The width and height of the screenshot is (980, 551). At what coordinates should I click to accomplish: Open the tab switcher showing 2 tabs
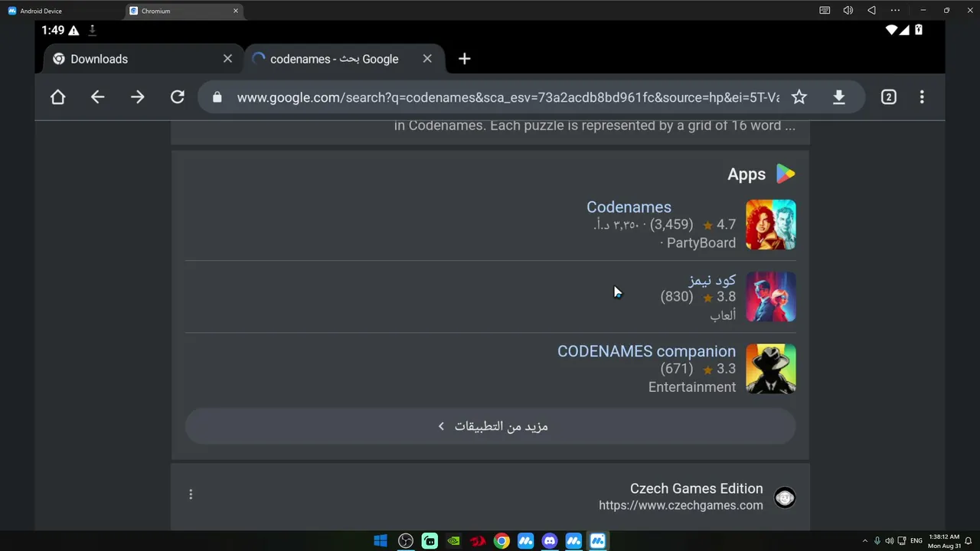[888, 97]
